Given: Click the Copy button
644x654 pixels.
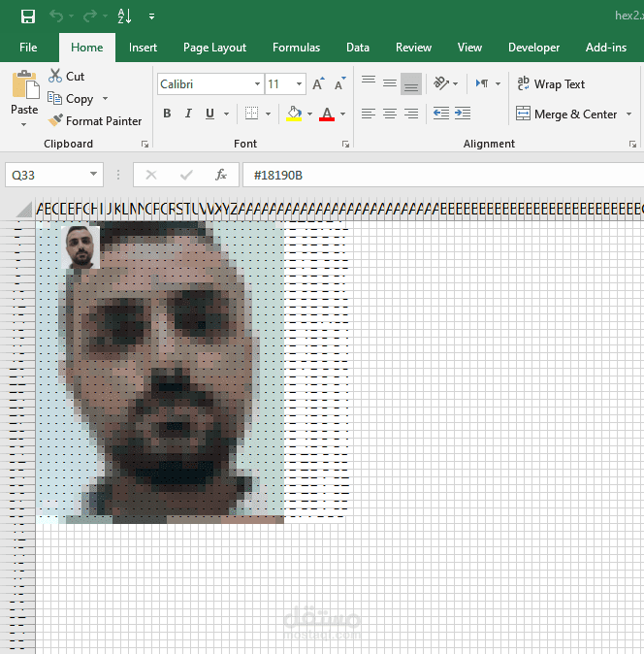Looking at the screenshot, I should (x=71, y=99).
